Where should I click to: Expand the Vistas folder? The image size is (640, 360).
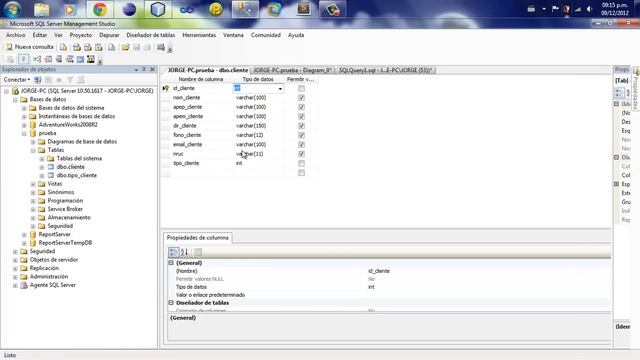pyautogui.click(x=33, y=184)
